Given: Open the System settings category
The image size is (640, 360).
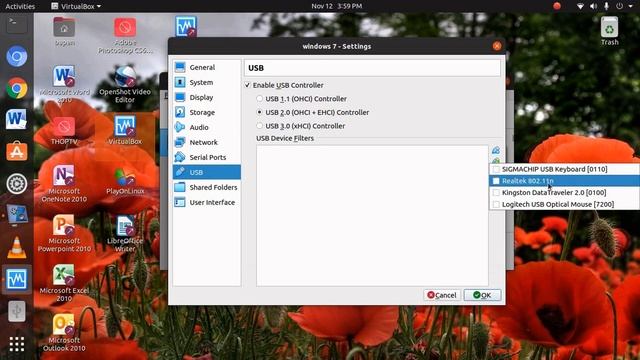Looking at the screenshot, I should [x=207, y=82].
